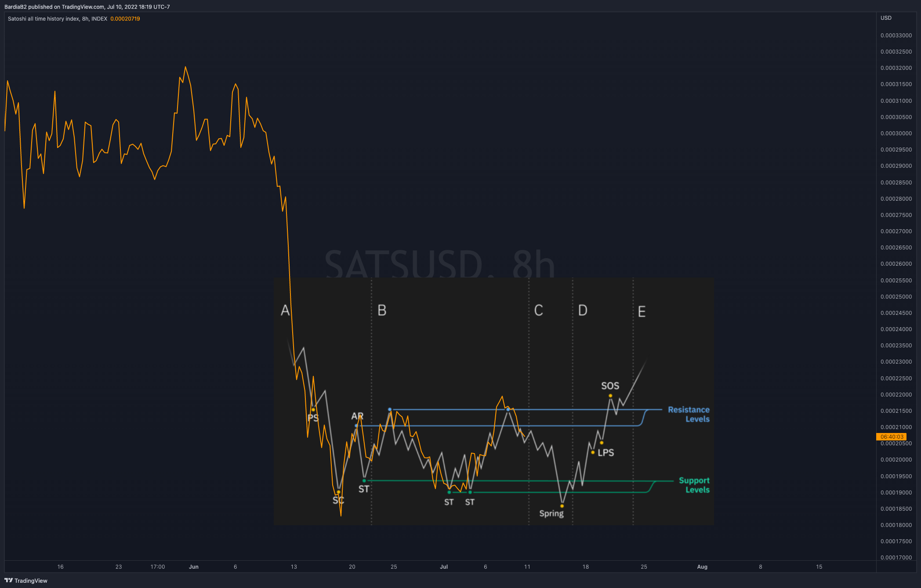This screenshot has width=921, height=588.
Task: Click the phase B label on the schematic
Action: point(382,310)
